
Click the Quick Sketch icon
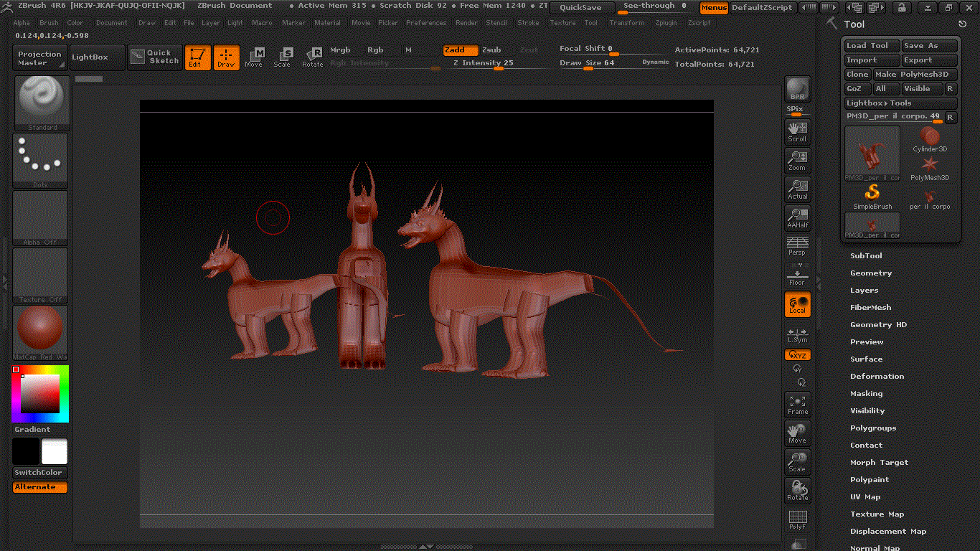[156, 57]
